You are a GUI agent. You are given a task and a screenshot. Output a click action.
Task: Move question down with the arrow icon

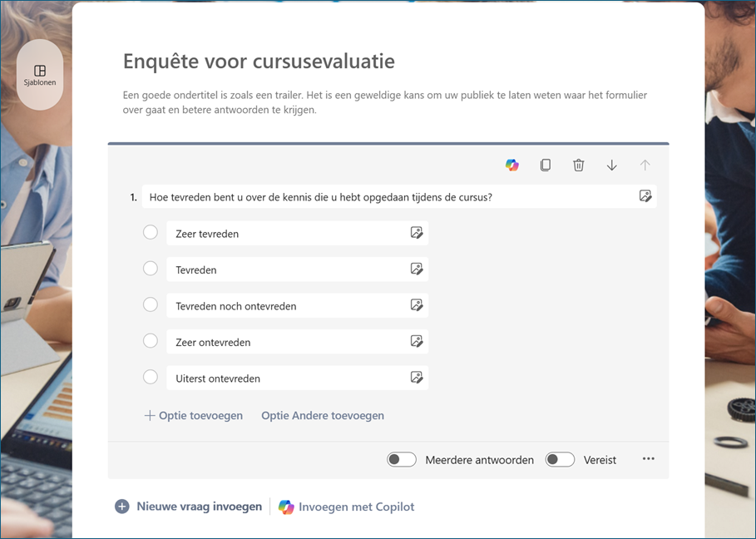coord(612,166)
